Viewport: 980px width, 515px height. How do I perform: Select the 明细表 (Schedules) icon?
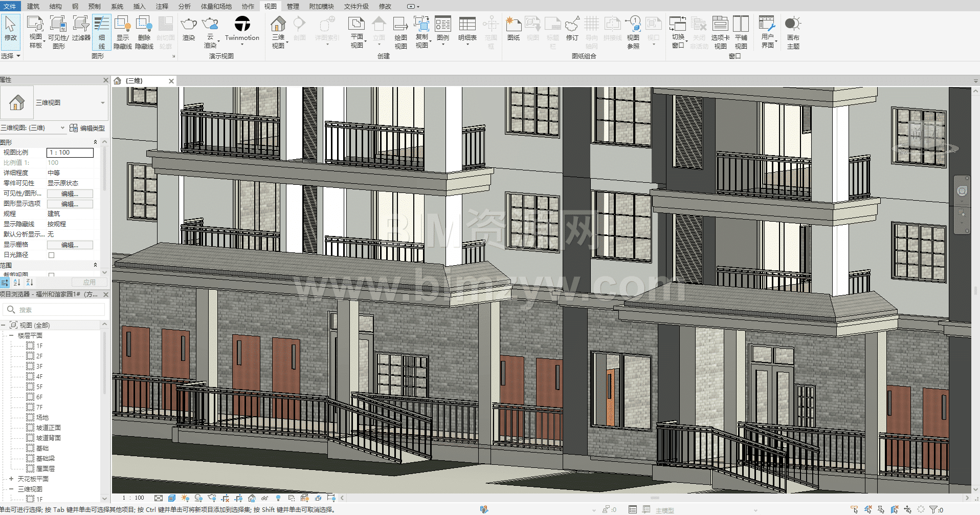pos(467,25)
